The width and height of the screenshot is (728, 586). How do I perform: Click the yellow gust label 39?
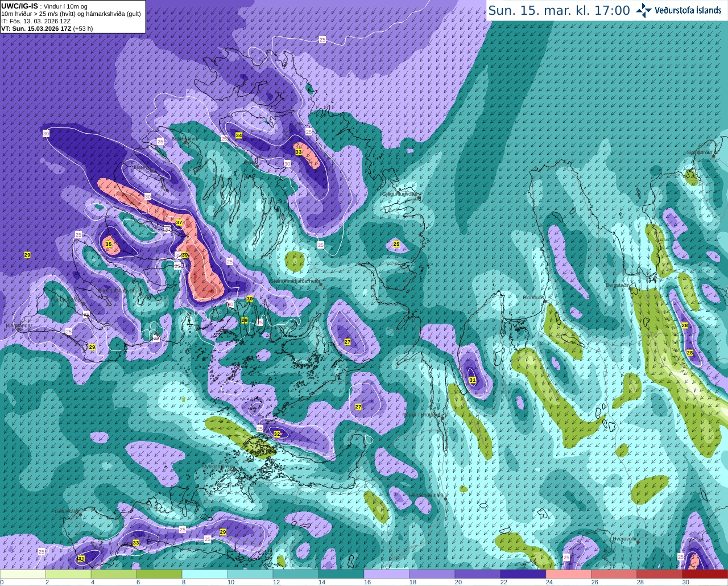tap(185, 255)
